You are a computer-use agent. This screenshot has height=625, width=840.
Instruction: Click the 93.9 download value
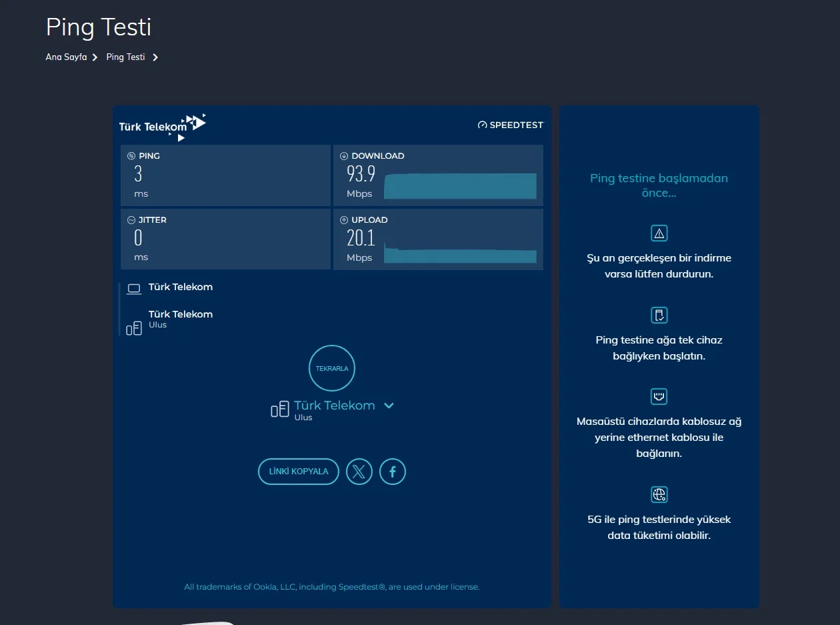point(361,174)
